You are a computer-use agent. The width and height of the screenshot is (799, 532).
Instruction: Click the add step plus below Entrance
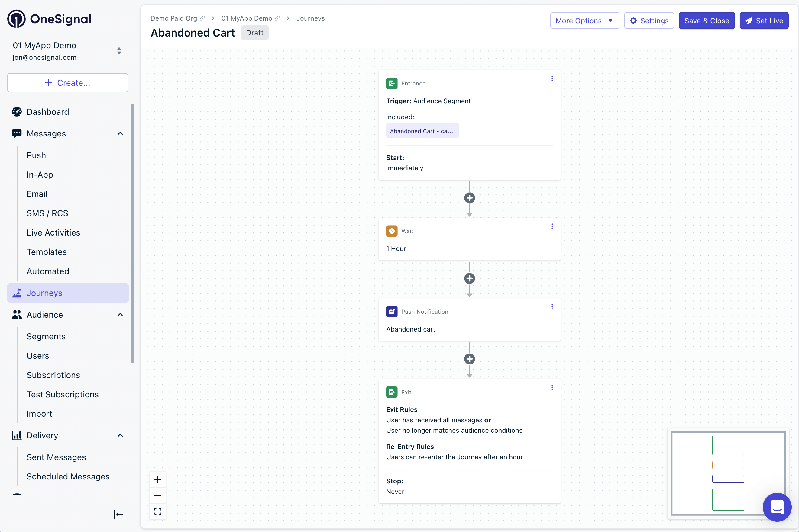(469, 198)
